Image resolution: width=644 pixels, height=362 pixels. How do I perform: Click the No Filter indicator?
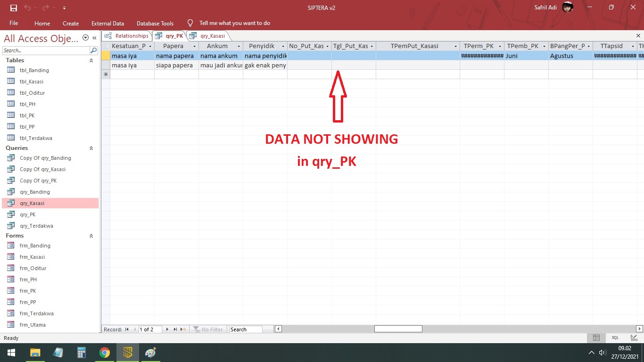(208, 329)
